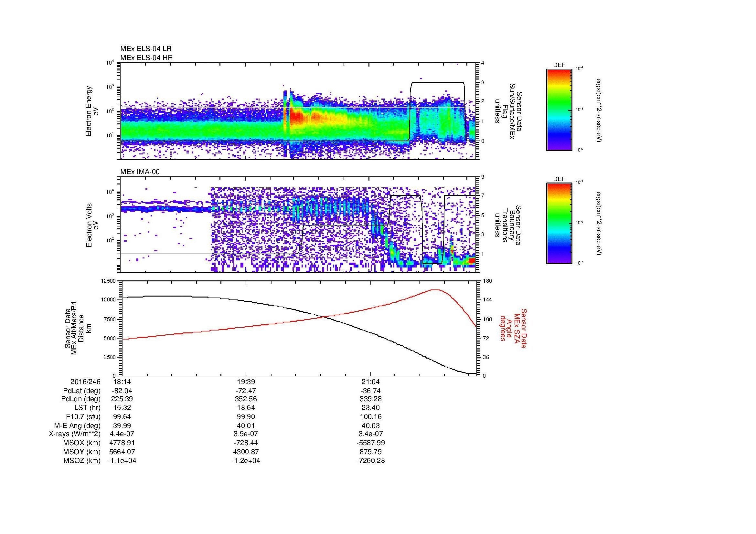Click the time tick label '19:39'
This screenshot has height=534, width=756.
coord(246,382)
